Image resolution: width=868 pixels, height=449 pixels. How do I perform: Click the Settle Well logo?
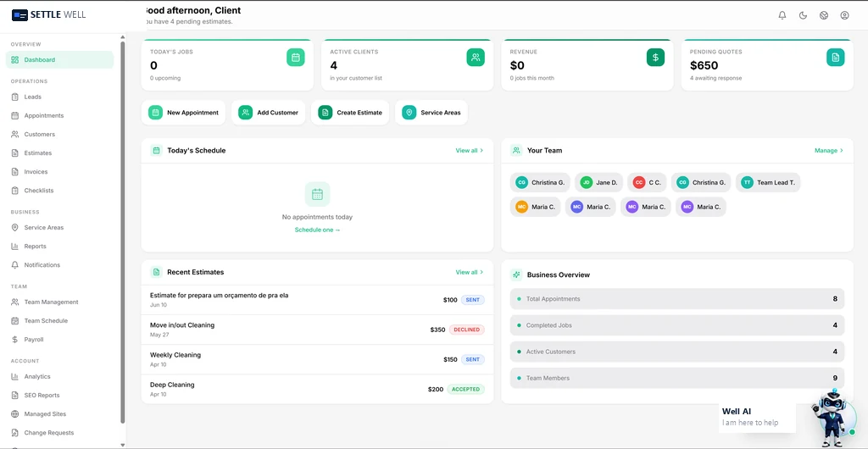click(x=48, y=15)
